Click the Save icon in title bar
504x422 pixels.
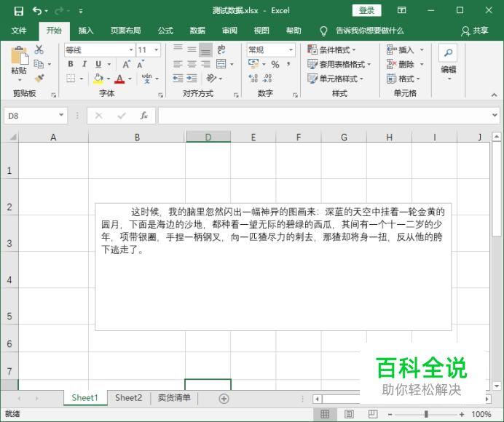click(19, 11)
